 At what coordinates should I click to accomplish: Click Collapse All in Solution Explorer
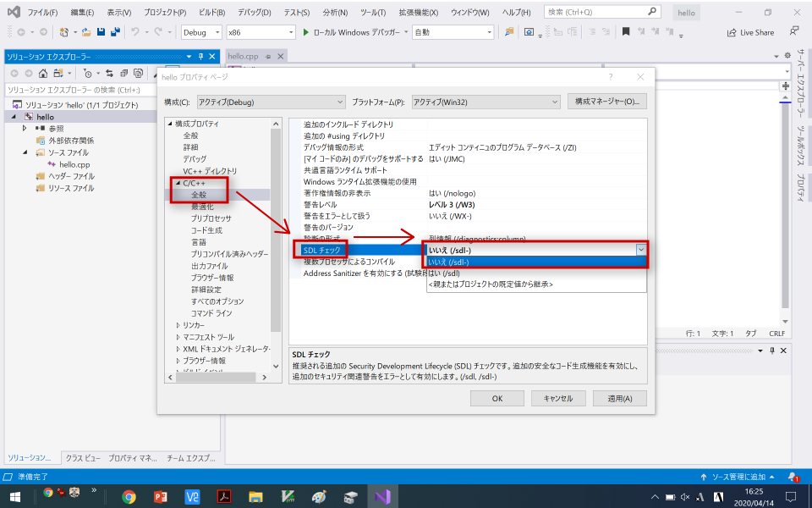click(x=124, y=73)
